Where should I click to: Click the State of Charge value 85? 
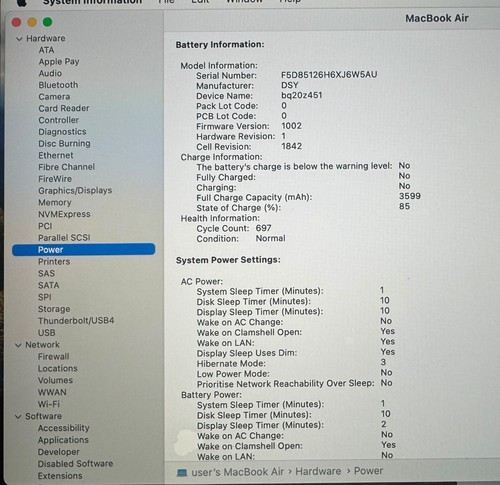coord(404,206)
